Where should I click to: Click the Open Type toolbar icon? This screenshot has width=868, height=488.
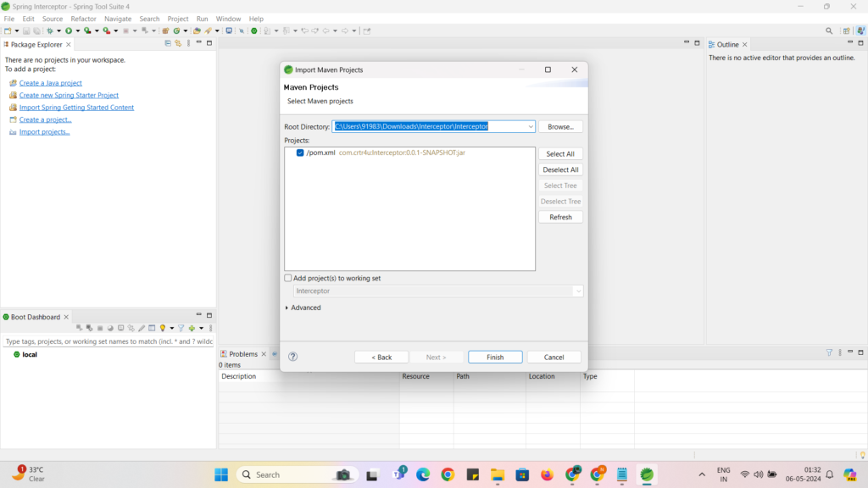[197, 31]
